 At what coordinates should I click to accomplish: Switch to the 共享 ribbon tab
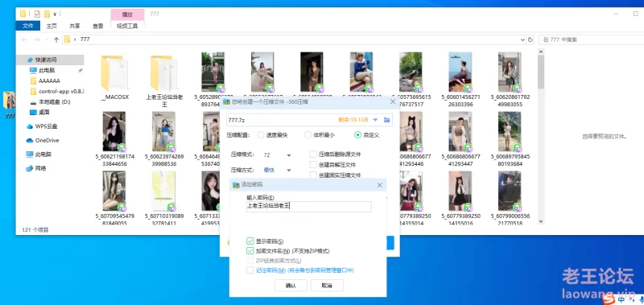(x=75, y=26)
